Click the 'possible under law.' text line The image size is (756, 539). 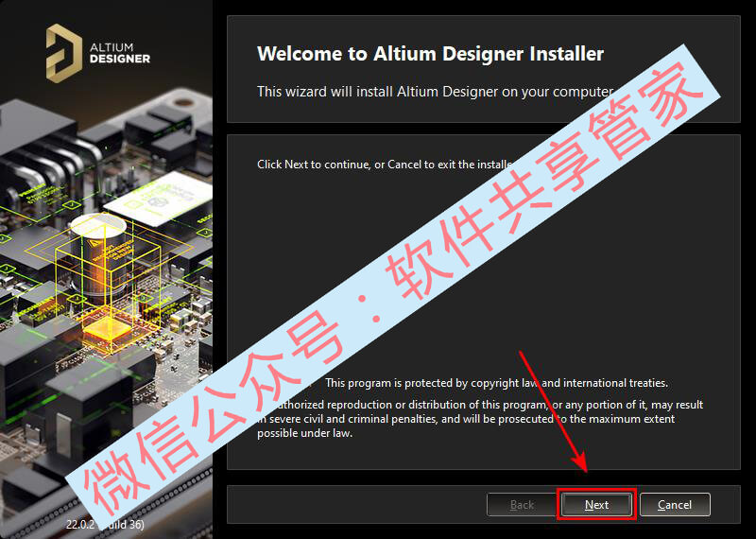tap(304, 433)
